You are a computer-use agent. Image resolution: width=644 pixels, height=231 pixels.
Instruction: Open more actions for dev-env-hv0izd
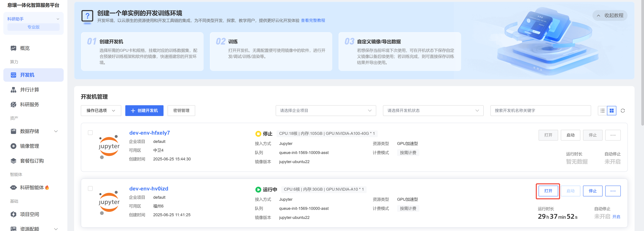click(613, 191)
